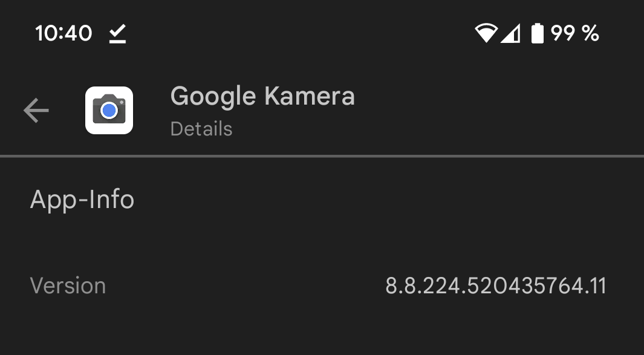Tap the Version label
The image size is (644, 355).
coord(68,285)
